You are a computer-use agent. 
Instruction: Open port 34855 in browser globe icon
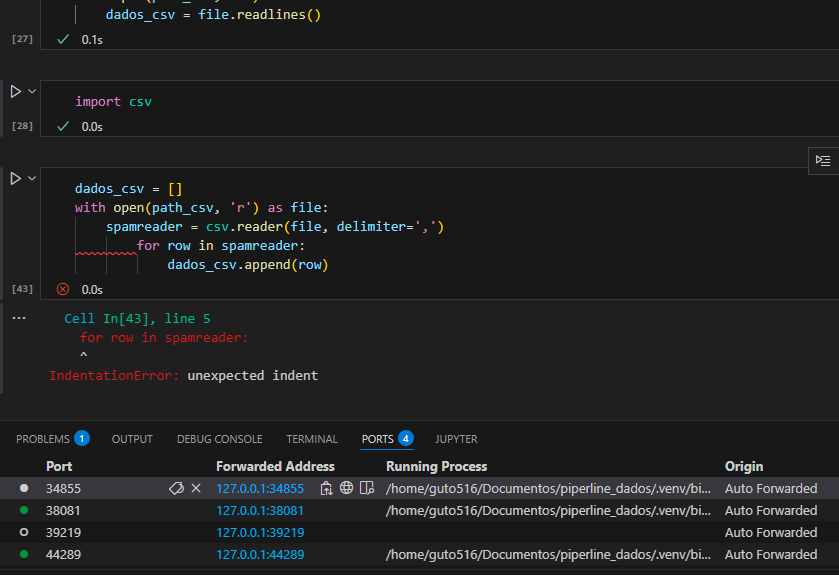tap(346, 488)
